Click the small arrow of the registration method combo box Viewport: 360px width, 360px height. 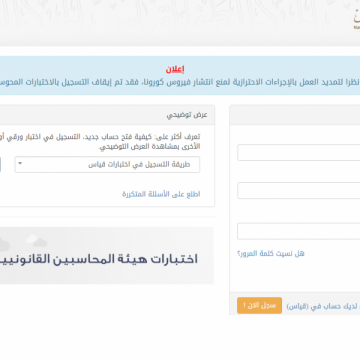pyautogui.click(x=20, y=163)
